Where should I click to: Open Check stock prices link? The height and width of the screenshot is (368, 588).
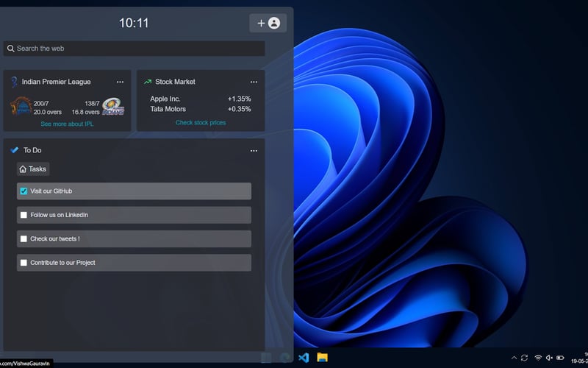pos(201,122)
